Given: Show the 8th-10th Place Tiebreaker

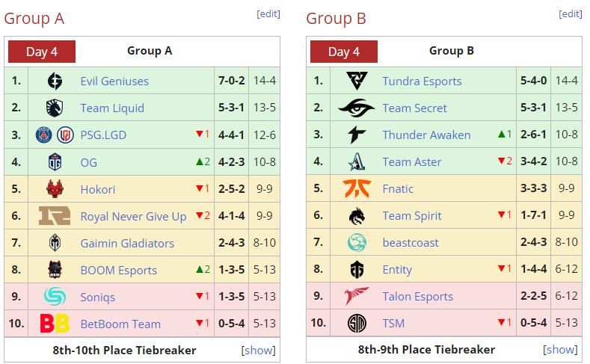Looking at the screenshot, I should tap(259, 350).
